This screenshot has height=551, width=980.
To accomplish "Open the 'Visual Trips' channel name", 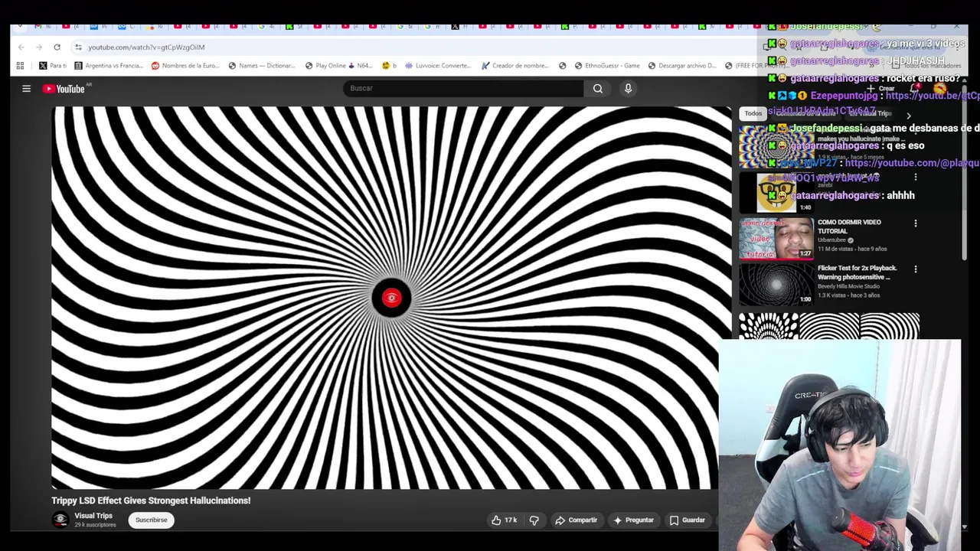I will click(93, 516).
